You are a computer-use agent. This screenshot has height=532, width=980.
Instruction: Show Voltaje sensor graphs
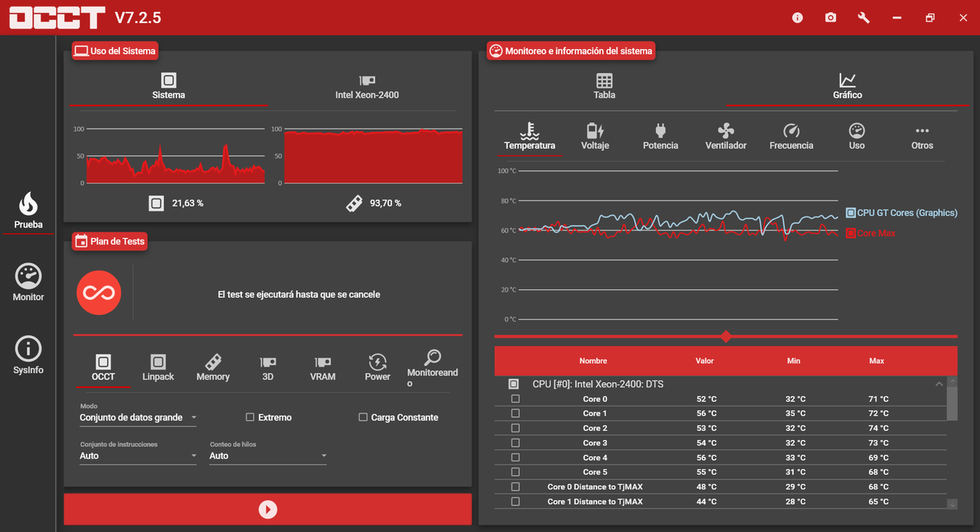point(595,135)
